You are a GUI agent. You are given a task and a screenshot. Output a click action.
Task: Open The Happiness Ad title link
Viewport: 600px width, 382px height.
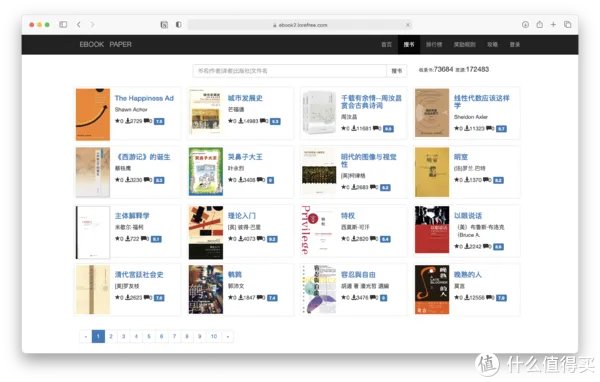pos(144,98)
